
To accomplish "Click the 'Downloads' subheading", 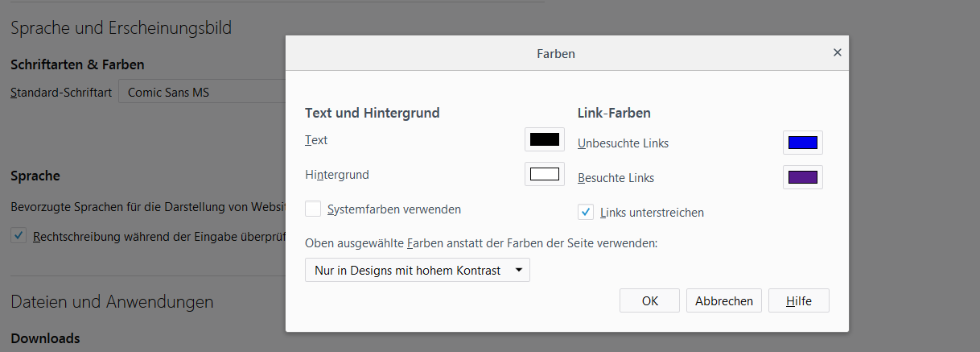I will pos(45,338).
